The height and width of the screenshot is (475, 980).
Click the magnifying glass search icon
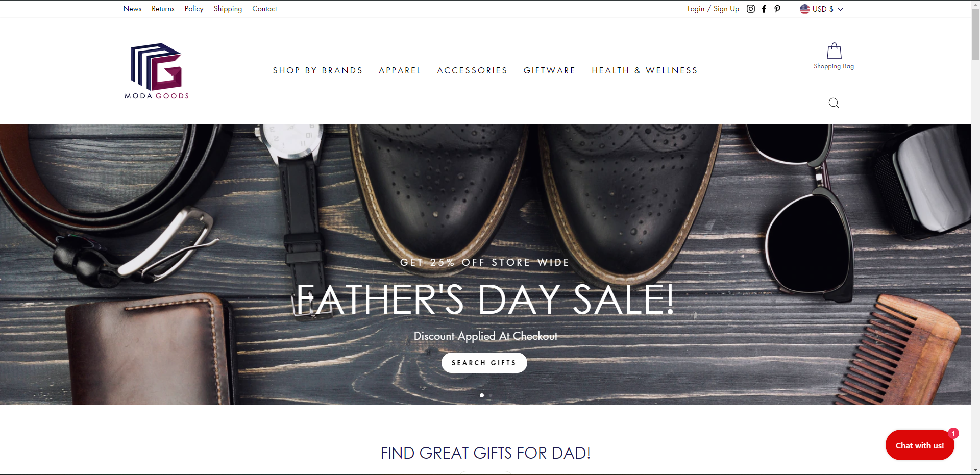pos(834,103)
